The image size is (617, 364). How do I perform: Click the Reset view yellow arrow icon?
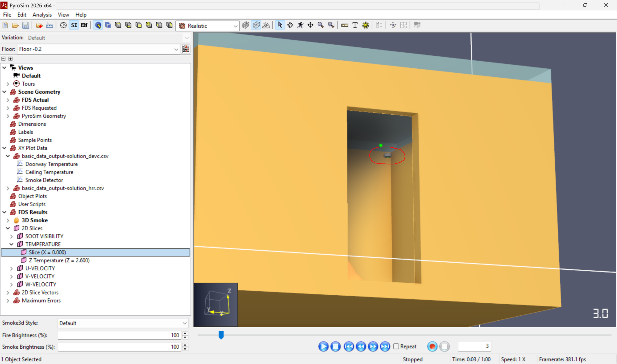[x=98, y=25]
